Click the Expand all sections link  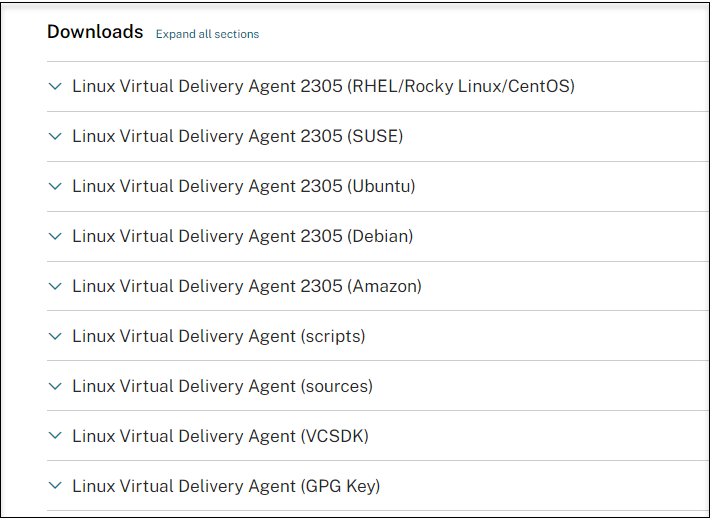click(x=207, y=34)
